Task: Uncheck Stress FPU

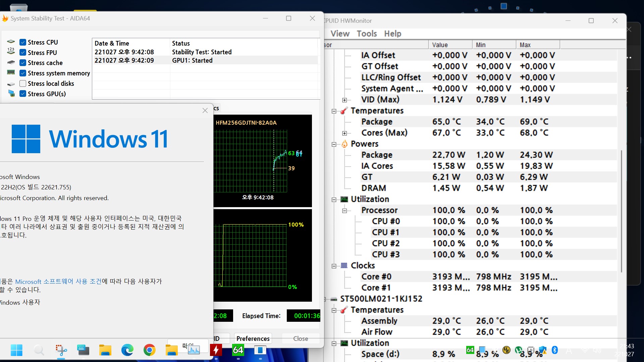Action: tap(23, 53)
